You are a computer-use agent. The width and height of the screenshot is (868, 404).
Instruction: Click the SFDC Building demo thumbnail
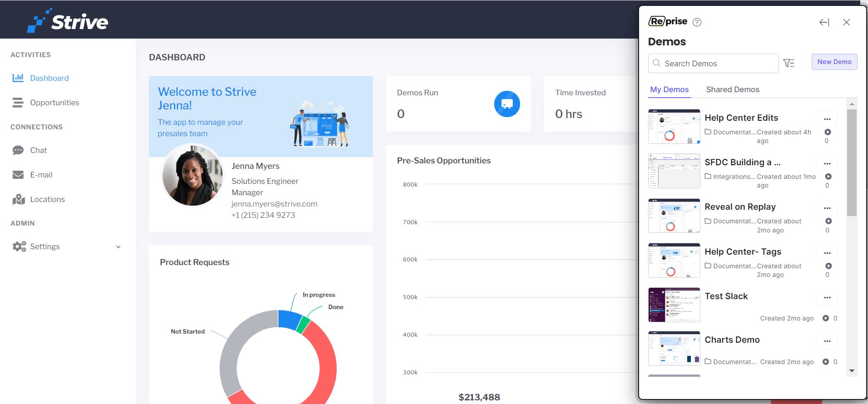[x=674, y=171]
